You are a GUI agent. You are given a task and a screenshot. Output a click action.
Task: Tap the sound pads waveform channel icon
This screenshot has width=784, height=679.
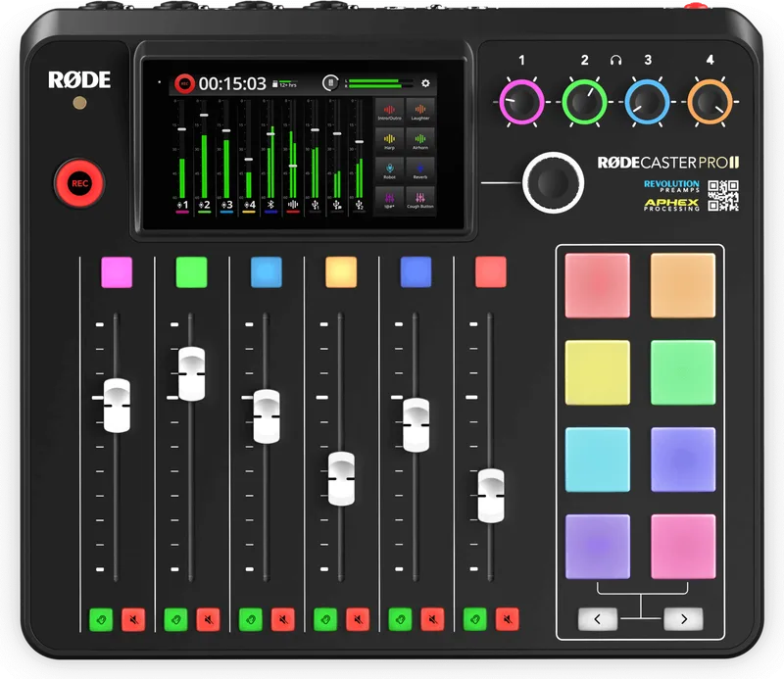click(x=293, y=205)
